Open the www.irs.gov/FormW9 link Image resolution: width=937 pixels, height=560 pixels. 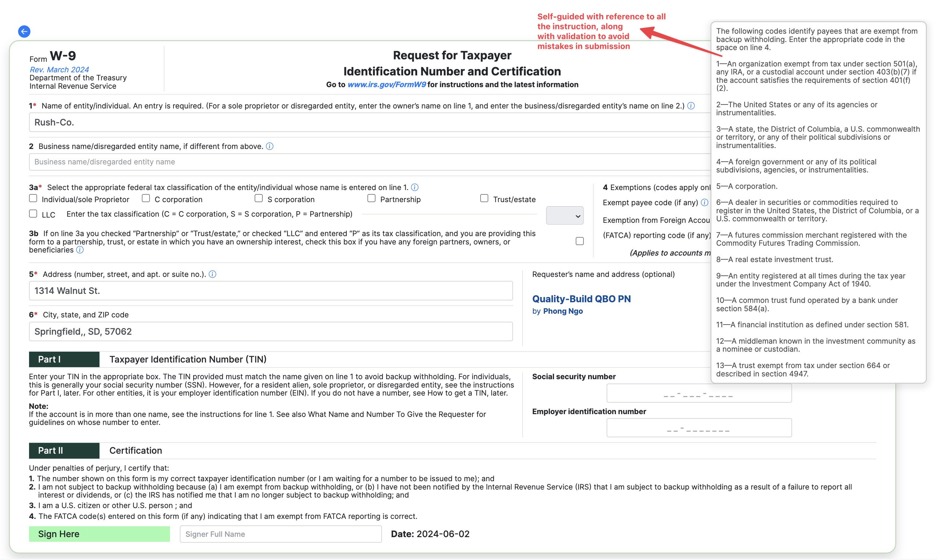[x=386, y=85]
